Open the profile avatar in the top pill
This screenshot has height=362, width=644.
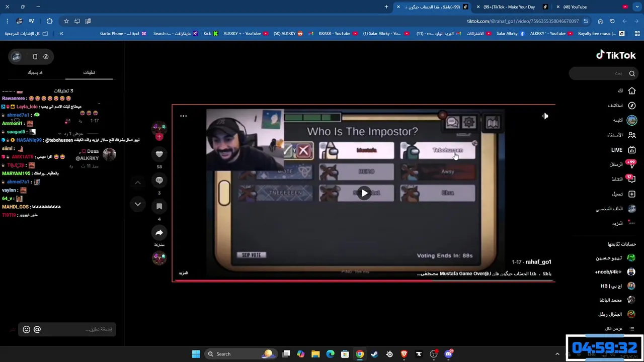16,57
